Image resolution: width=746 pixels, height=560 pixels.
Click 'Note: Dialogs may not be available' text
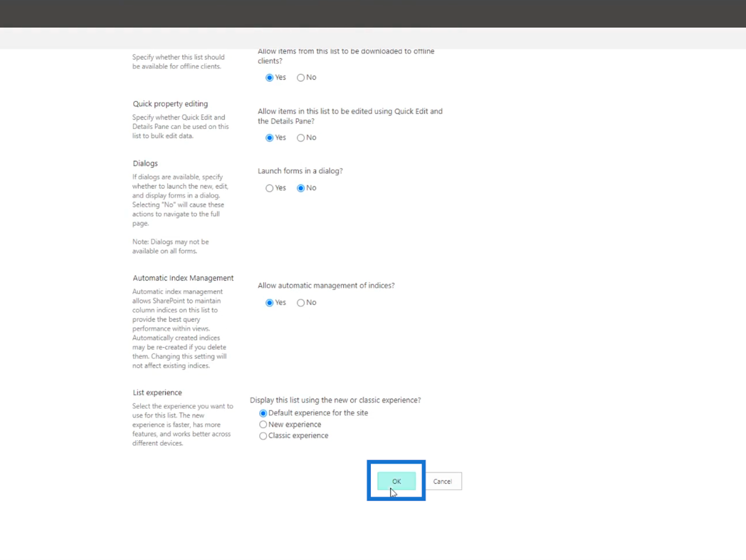[x=171, y=247]
